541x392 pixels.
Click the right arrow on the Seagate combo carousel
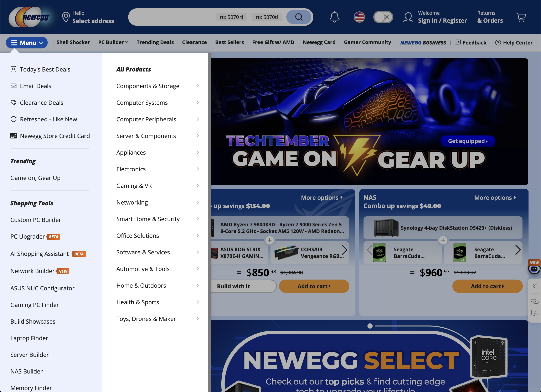(x=518, y=250)
